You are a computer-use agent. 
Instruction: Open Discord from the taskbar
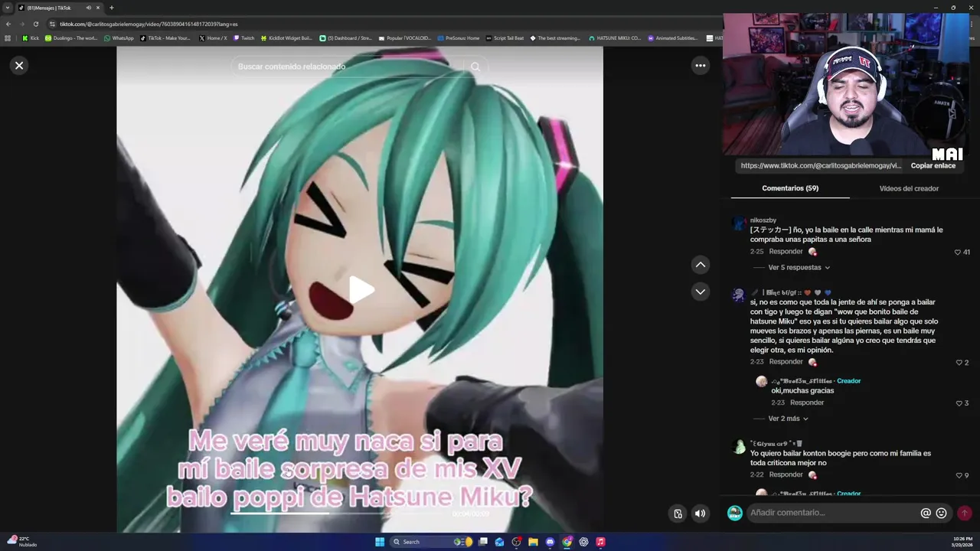(550, 542)
